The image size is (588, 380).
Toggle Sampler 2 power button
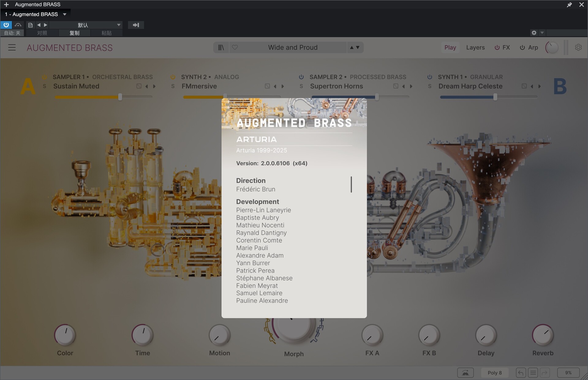click(301, 77)
